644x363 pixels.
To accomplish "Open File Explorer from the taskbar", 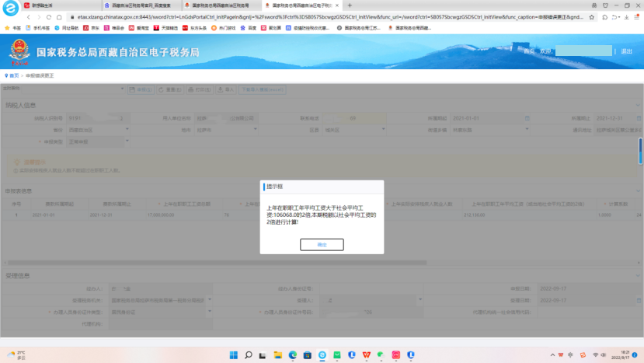I will 278,354.
